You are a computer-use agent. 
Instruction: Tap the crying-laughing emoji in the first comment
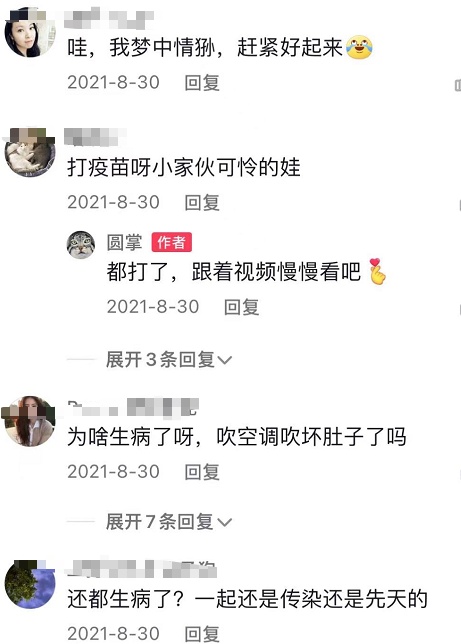359,48
